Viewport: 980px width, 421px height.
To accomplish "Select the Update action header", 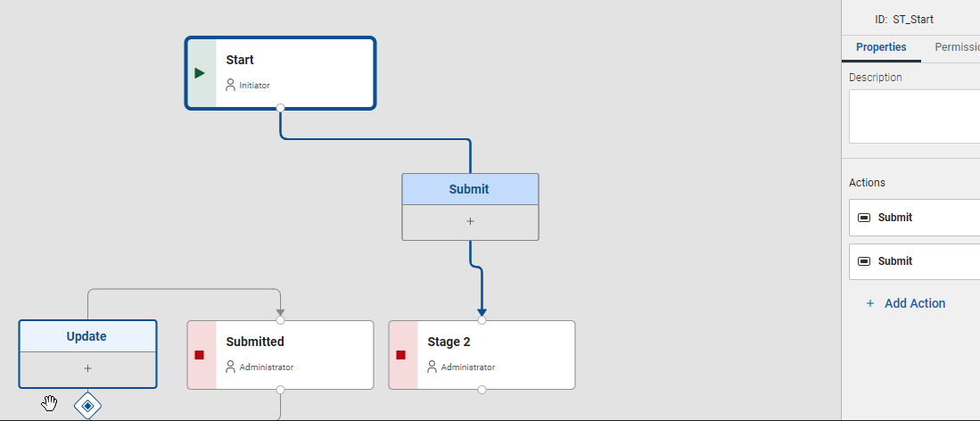I will [87, 336].
